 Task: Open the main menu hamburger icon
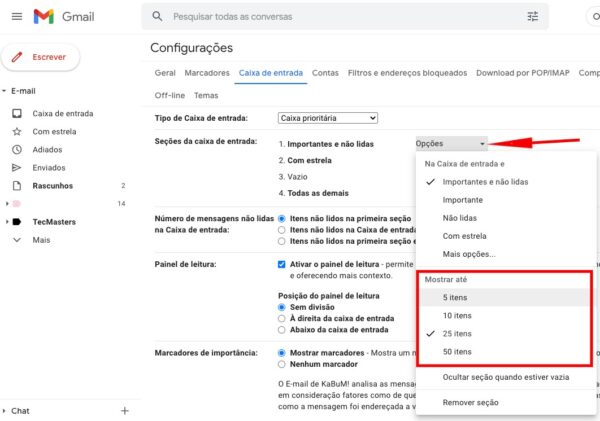14,16
